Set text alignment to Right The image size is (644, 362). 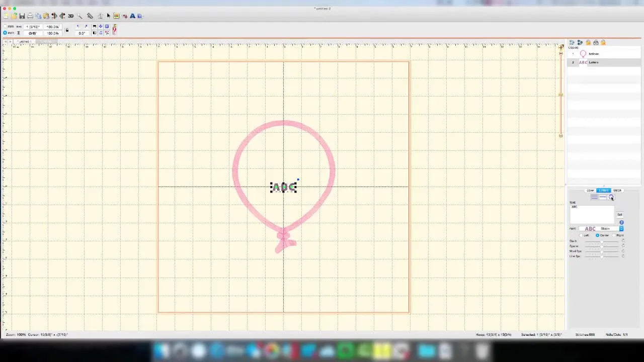pos(614,235)
